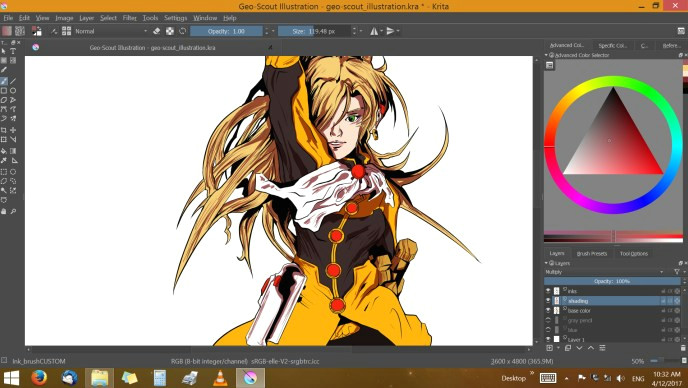Open the brush Size slider dropdown arrow

(x=361, y=31)
